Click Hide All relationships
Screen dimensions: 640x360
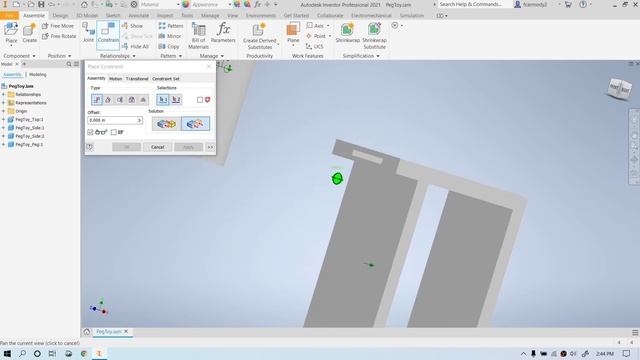(x=135, y=47)
